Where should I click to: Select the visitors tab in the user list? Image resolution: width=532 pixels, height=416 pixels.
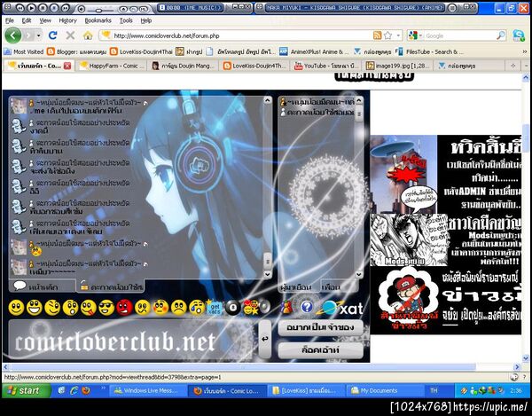point(299,286)
